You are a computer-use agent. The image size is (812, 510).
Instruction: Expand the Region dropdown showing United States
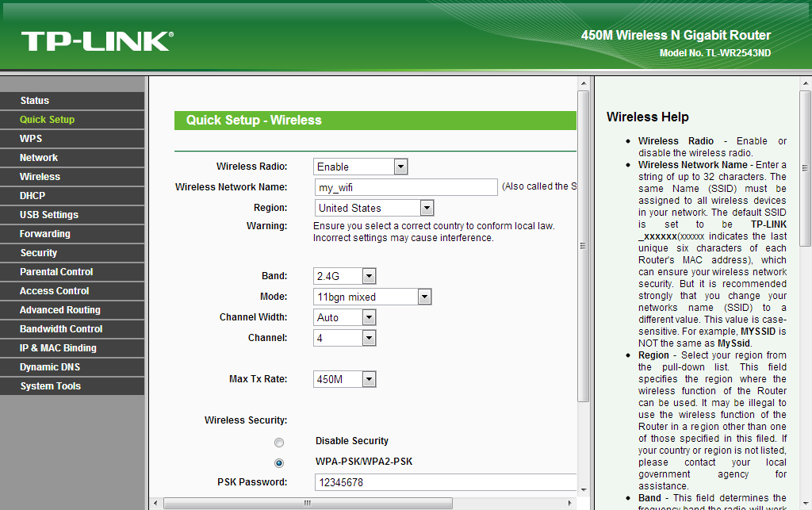pos(373,208)
